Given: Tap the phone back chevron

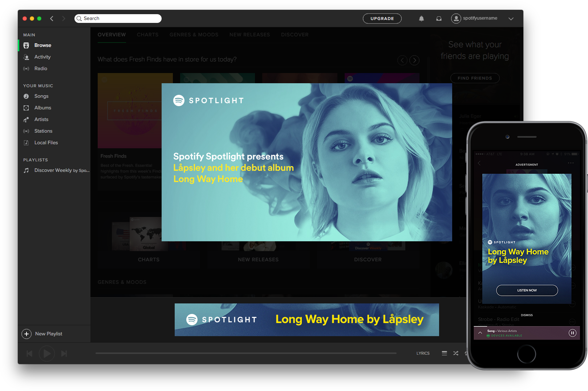Looking at the screenshot, I should (x=479, y=163).
